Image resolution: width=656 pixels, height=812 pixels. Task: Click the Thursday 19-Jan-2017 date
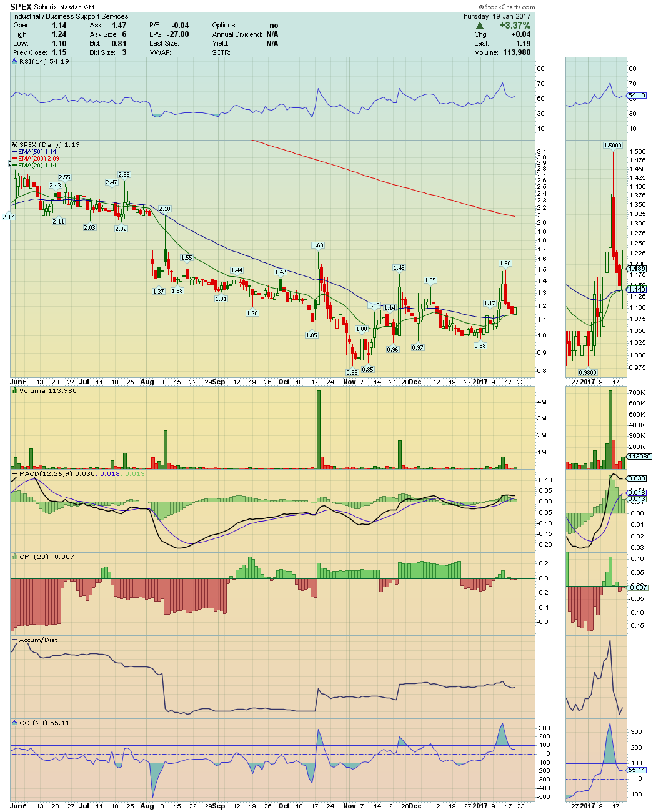click(495, 16)
